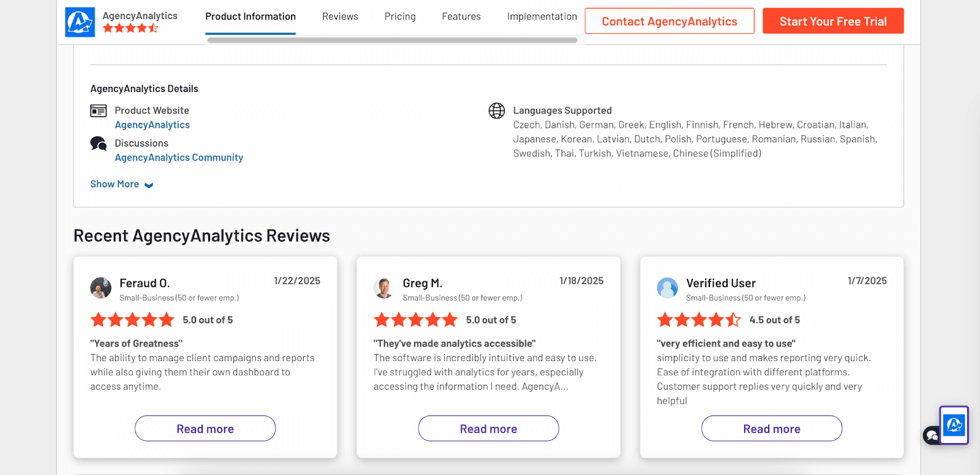The height and width of the screenshot is (475, 980).
Task: Click the Languages Supported globe icon
Action: 497,111
